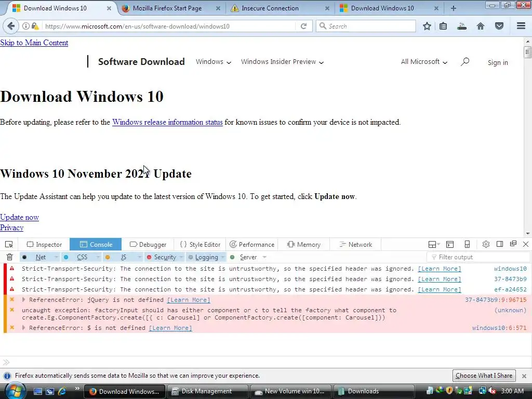The width and height of the screenshot is (532, 399).
Task: Open Server filter dropdown arrow
Action: point(264,257)
